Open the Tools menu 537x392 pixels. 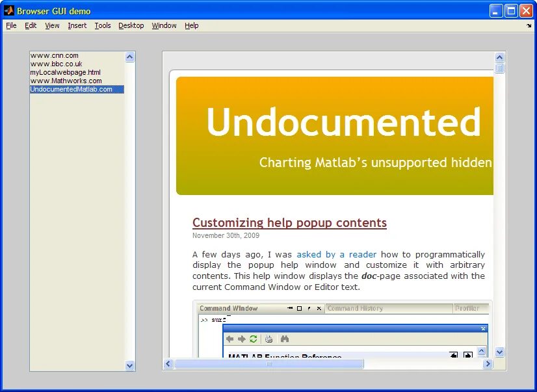(x=103, y=25)
